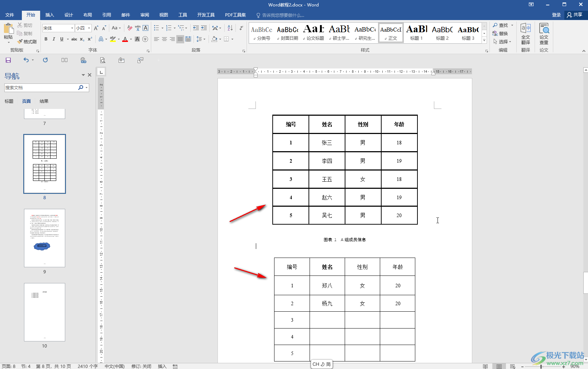
Task: Expand numbered list options dropdown
Action: 175,28
